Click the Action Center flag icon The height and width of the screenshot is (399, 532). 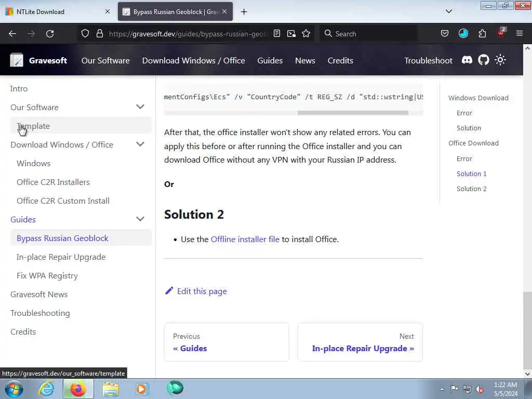[x=454, y=389]
